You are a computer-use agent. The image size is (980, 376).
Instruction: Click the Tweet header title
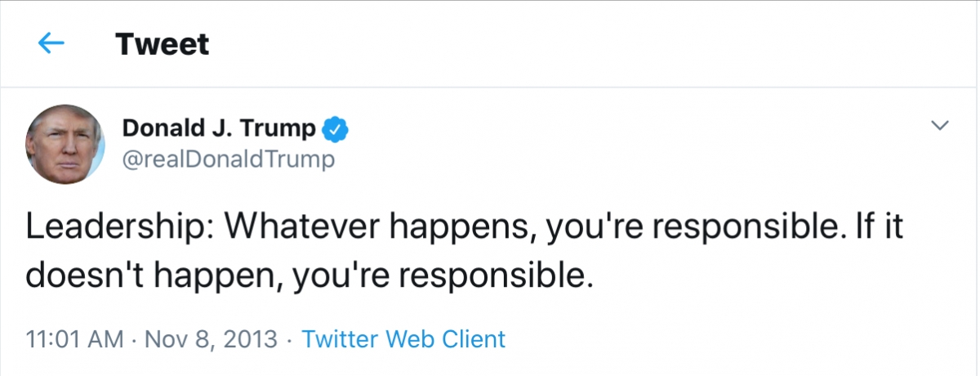point(163,43)
